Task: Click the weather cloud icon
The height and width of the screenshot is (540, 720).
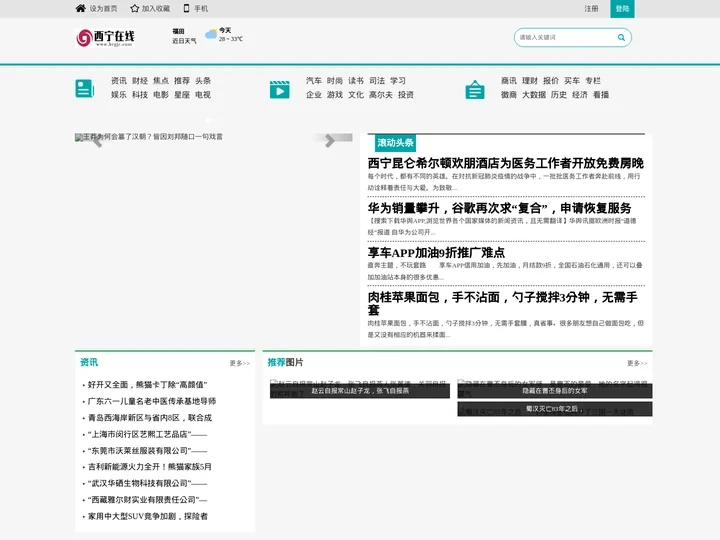Action: click(211, 34)
